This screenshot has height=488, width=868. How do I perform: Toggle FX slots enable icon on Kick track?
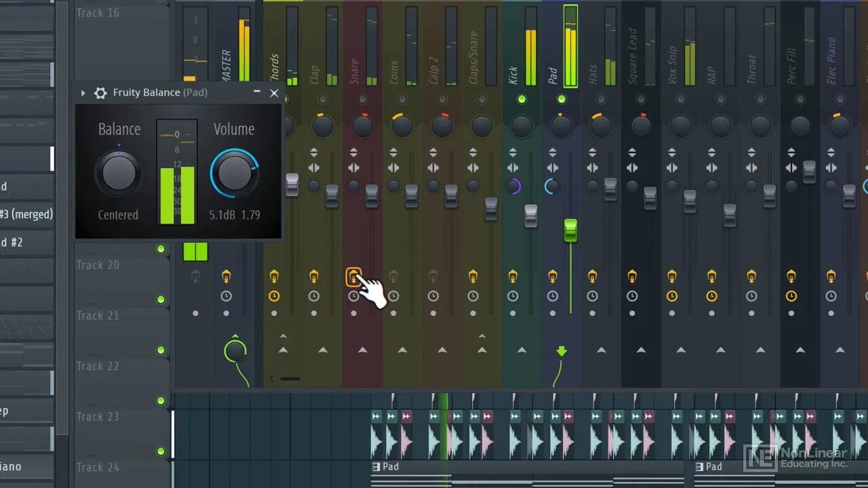pos(513,277)
